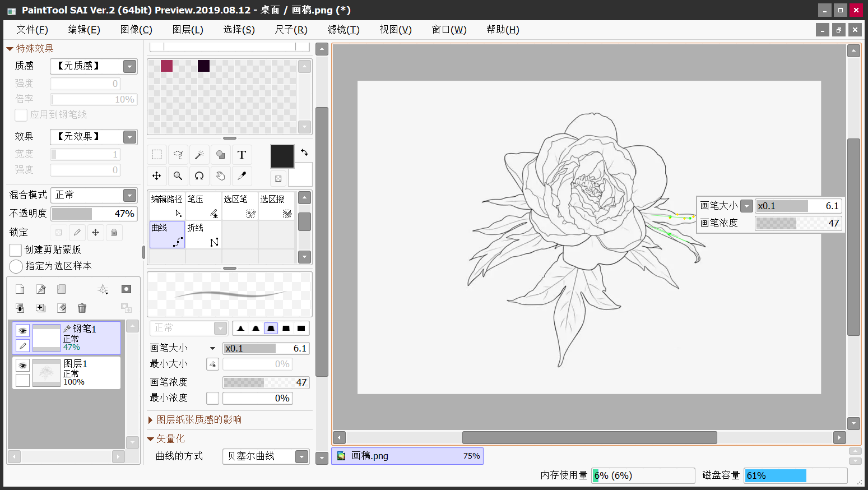Image resolution: width=868 pixels, height=490 pixels.
Task: Toggle lock moving on layer
Action: coord(96,232)
